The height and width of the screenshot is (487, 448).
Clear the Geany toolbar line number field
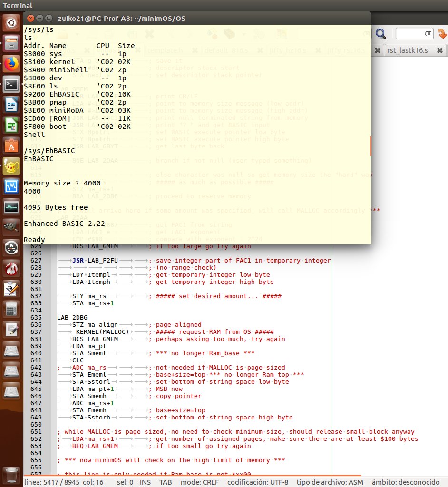pyautogui.click(x=428, y=34)
